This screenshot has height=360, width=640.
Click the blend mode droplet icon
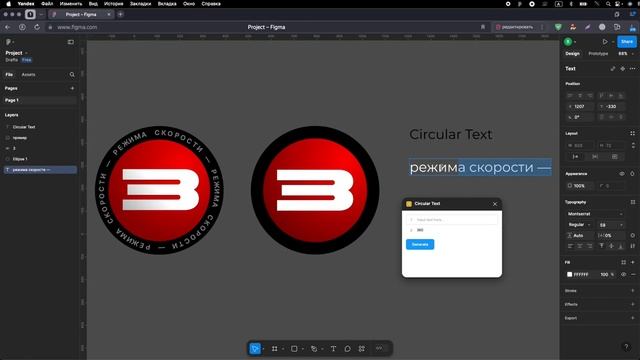(x=632, y=173)
